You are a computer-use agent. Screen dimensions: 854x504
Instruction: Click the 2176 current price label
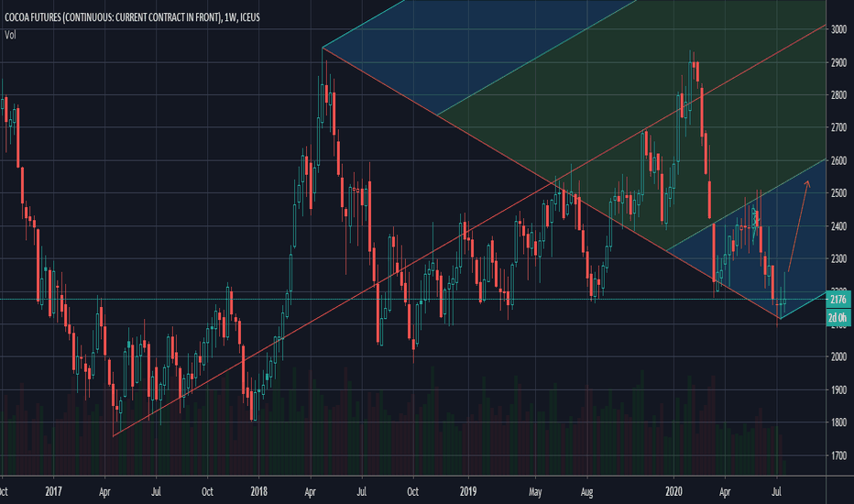pyautogui.click(x=838, y=299)
